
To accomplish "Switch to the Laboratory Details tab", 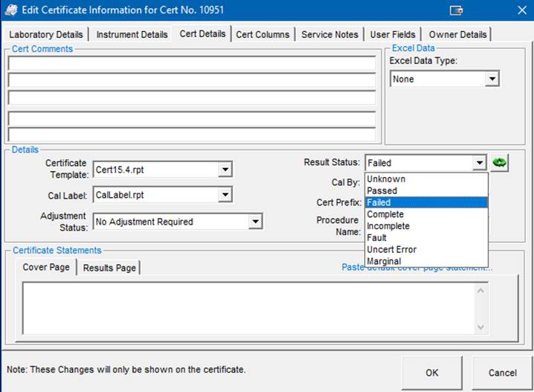I will tap(46, 35).
